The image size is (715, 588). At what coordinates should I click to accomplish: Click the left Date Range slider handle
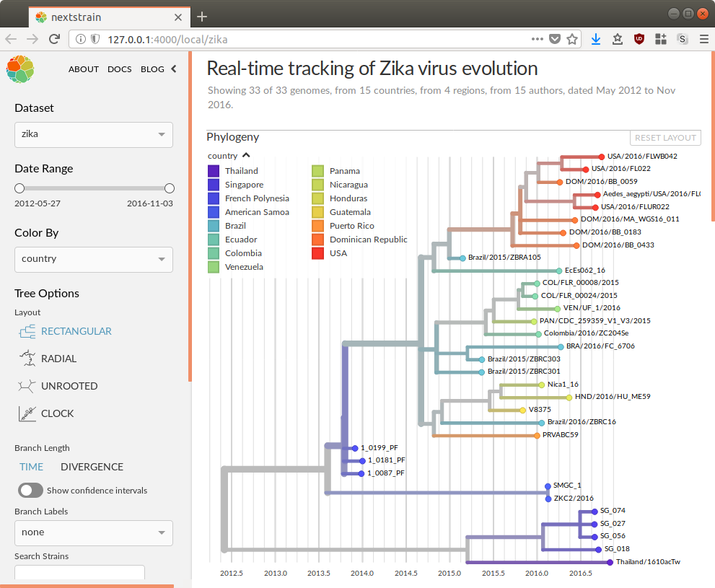19,188
